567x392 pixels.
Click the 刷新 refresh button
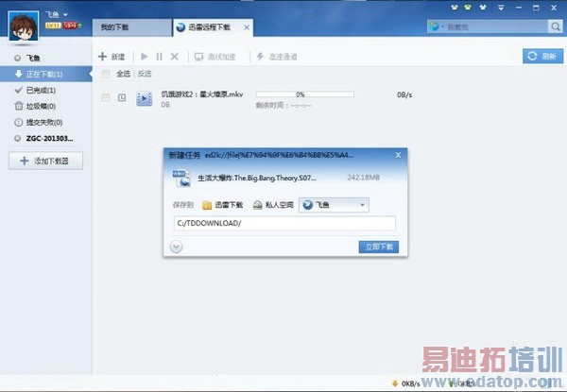542,57
